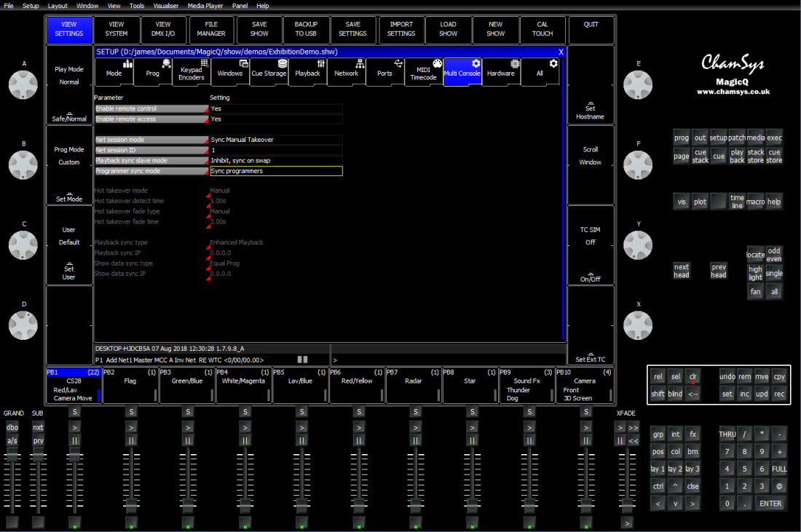Toggle TC SIM On/Off soft button
Image resolution: width=801 pixels, height=532 pixels.
pos(591,245)
